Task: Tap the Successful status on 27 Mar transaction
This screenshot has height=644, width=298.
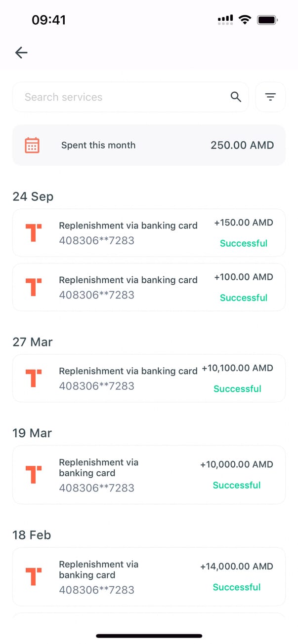Action: [237, 389]
